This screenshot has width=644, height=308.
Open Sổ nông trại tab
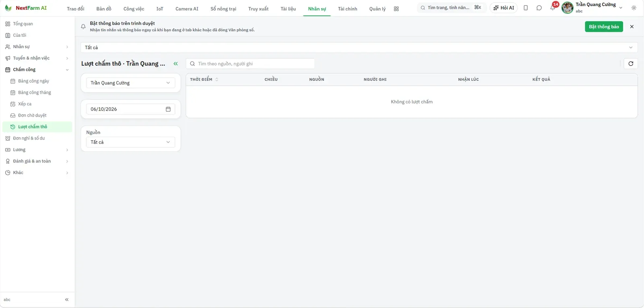point(223,9)
